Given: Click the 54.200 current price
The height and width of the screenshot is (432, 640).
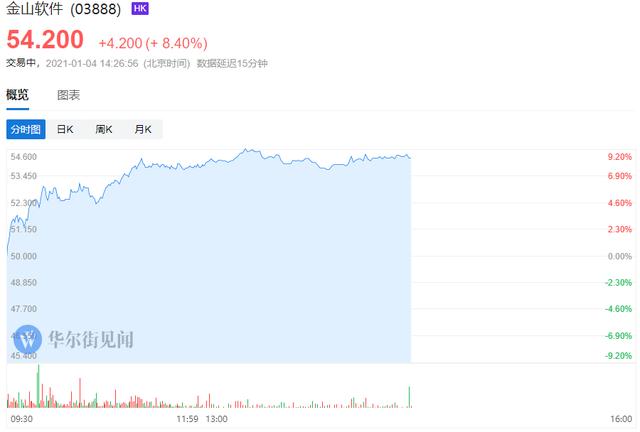Looking at the screenshot, I should tap(45, 40).
